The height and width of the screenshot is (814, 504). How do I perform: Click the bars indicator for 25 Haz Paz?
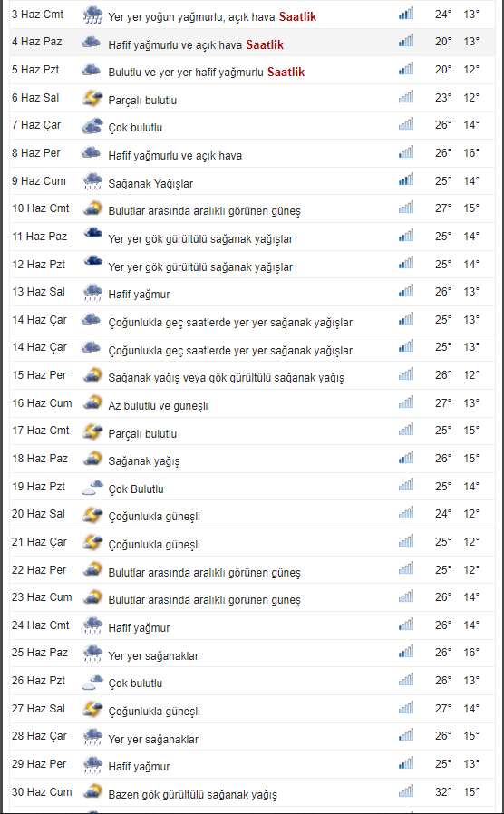coord(406,652)
